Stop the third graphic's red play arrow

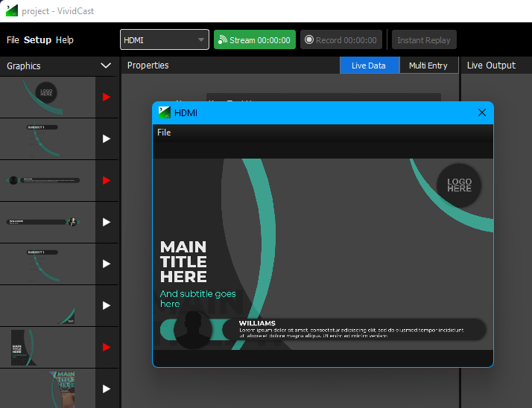(106, 180)
